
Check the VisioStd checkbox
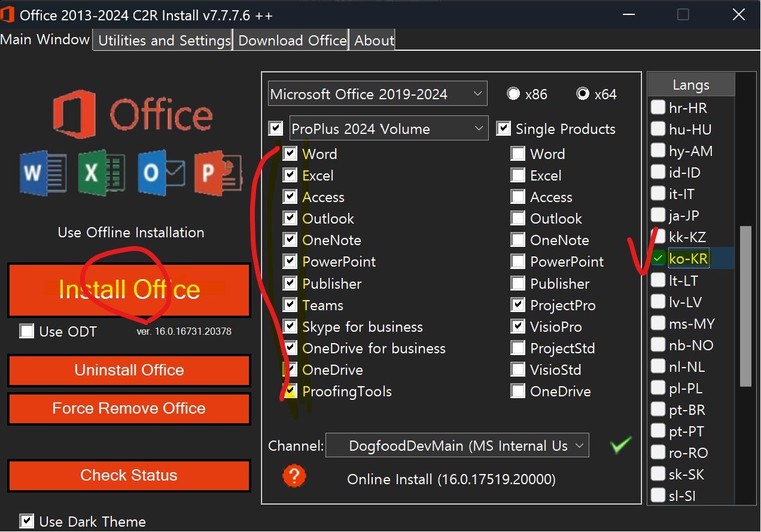(x=518, y=369)
